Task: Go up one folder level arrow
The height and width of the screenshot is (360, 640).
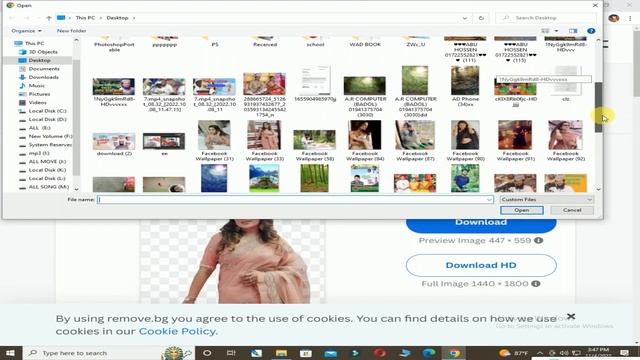Action: pyautogui.click(x=49, y=18)
